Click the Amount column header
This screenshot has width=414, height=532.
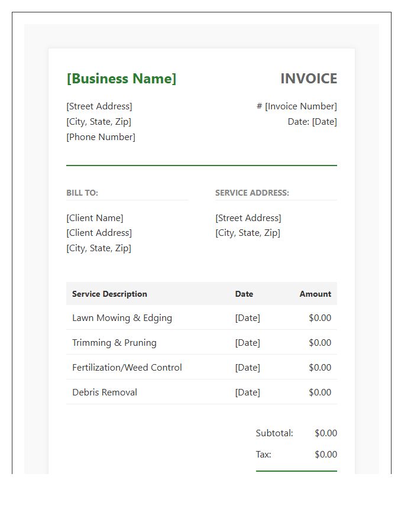click(315, 294)
